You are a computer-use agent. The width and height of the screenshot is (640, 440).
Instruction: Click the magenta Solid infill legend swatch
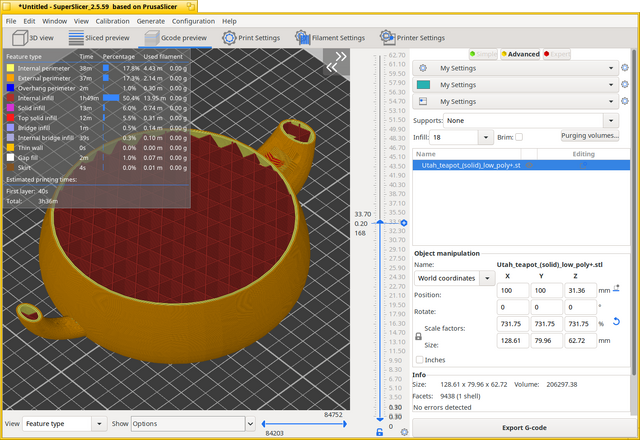click(x=10, y=108)
